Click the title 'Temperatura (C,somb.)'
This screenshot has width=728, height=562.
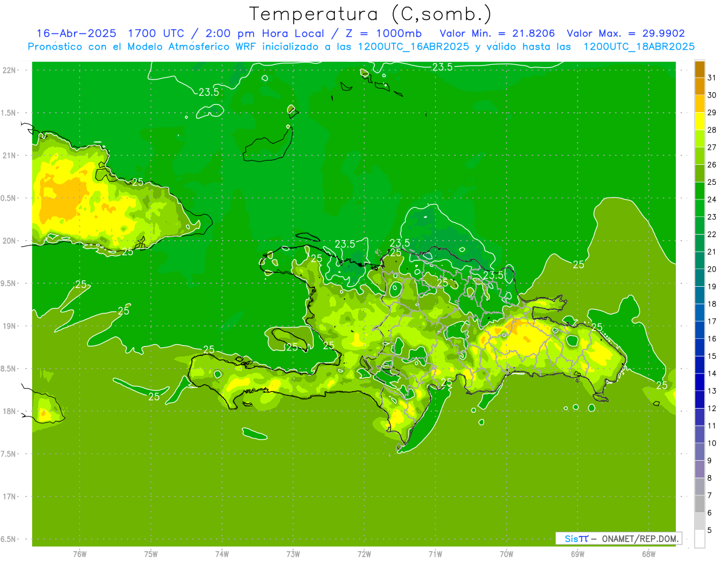click(371, 14)
